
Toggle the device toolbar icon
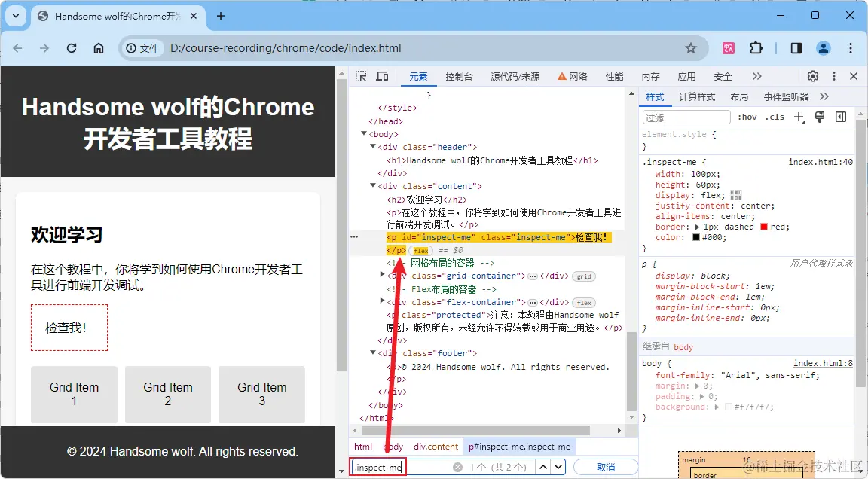382,76
